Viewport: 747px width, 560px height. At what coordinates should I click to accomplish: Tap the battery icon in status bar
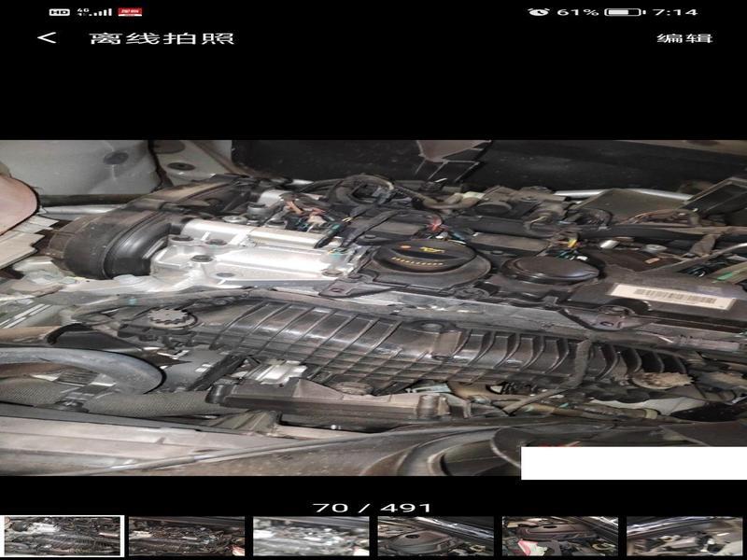point(622,12)
